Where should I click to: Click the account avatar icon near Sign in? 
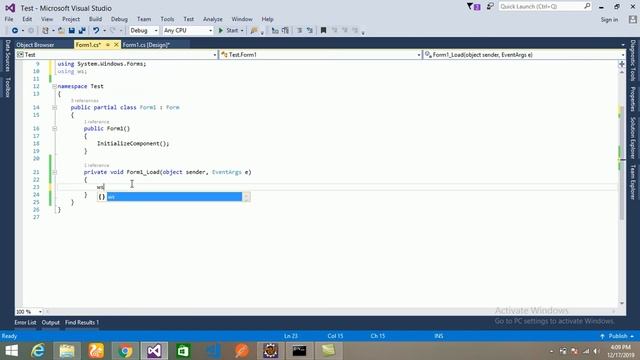pos(633,19)
